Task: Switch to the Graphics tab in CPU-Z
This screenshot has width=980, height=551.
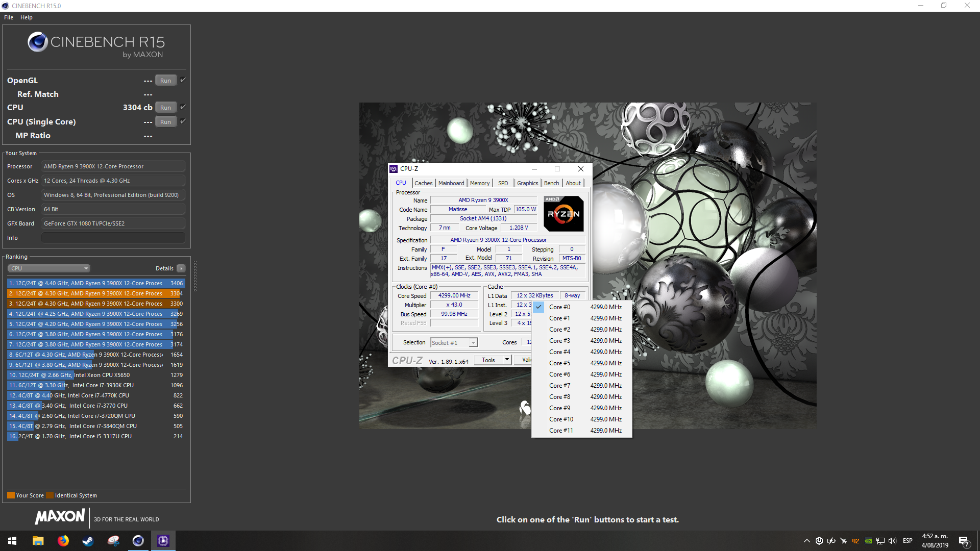Action: click(x=527, y=183)
